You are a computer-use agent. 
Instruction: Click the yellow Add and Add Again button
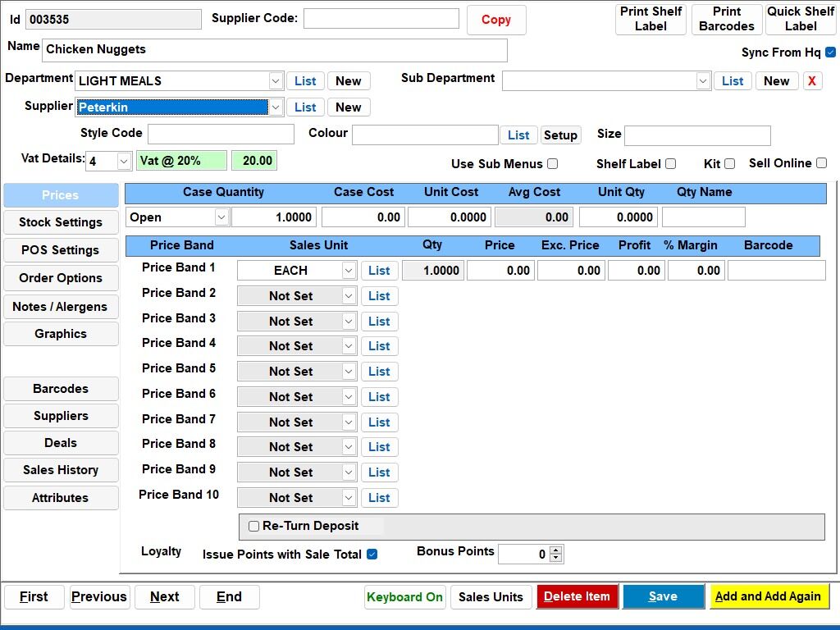pyautogui.click(x=768, y=597)
